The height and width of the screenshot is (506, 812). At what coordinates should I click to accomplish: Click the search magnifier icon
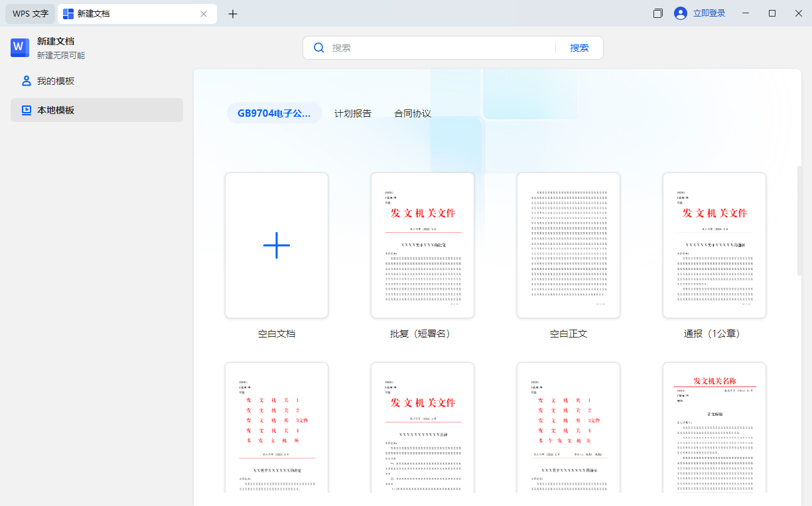click(x=319, y=47)
